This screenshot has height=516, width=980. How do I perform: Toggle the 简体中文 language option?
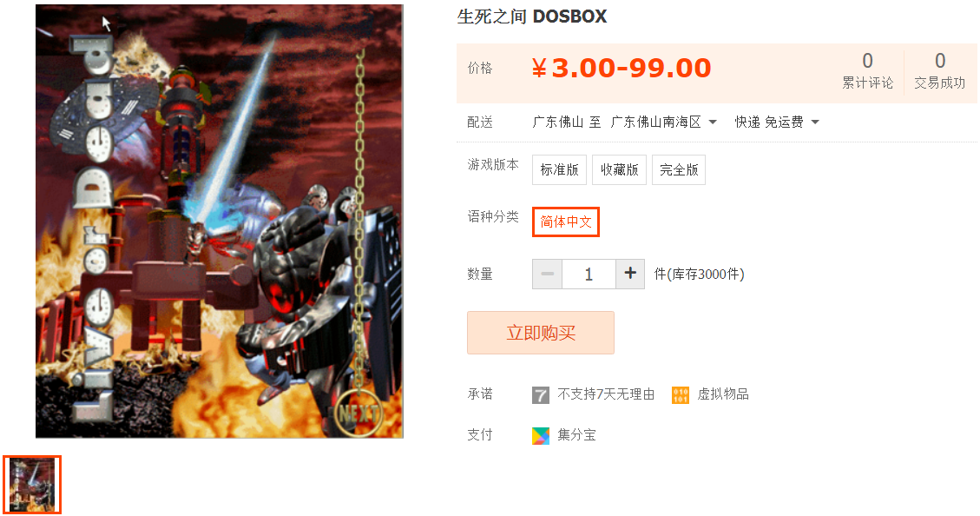(x=566, y=222)
